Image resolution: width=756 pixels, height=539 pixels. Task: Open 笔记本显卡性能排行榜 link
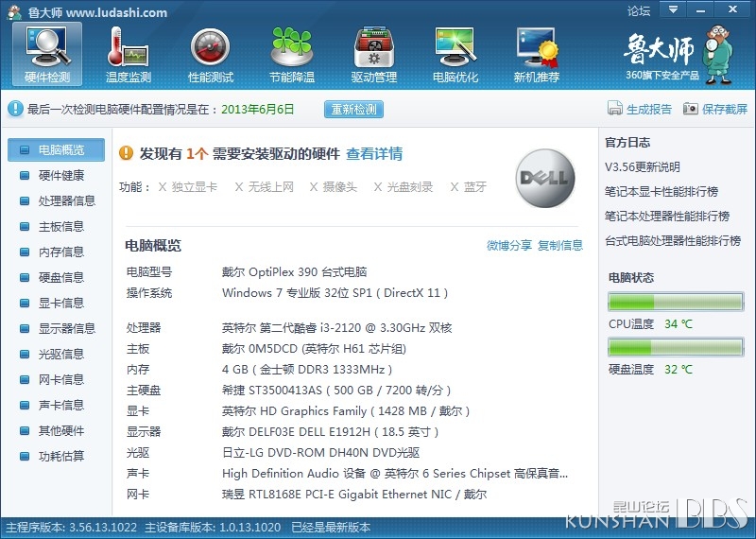pyautogui.click(x=661, y=192)
